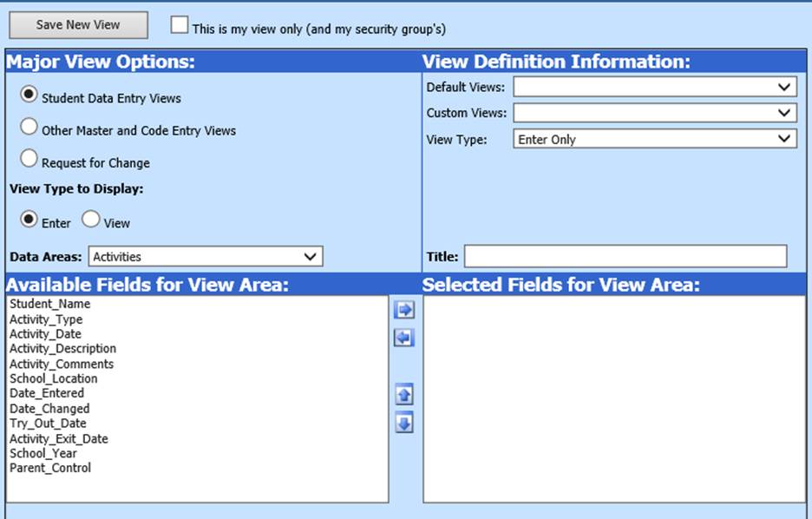Click the right arrow to add field
The width and height of the screenshot is (812, 519).
(403, 310)
